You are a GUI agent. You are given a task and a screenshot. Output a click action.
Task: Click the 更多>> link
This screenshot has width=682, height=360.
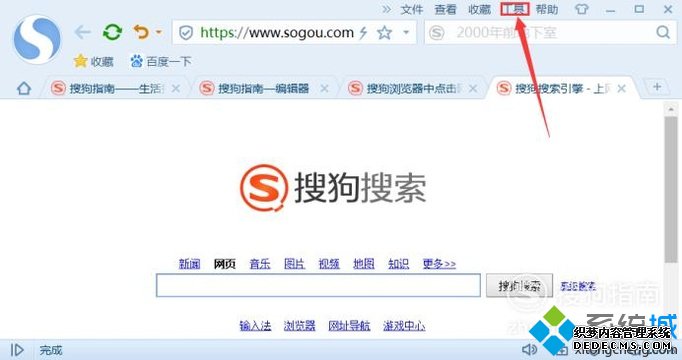(x=439, y=263)
